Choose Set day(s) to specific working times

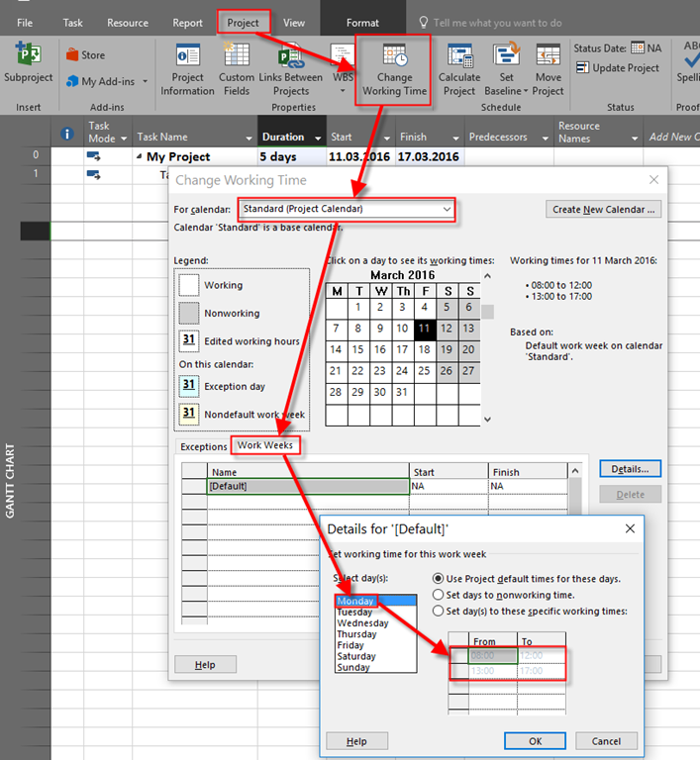pos(440,611)
